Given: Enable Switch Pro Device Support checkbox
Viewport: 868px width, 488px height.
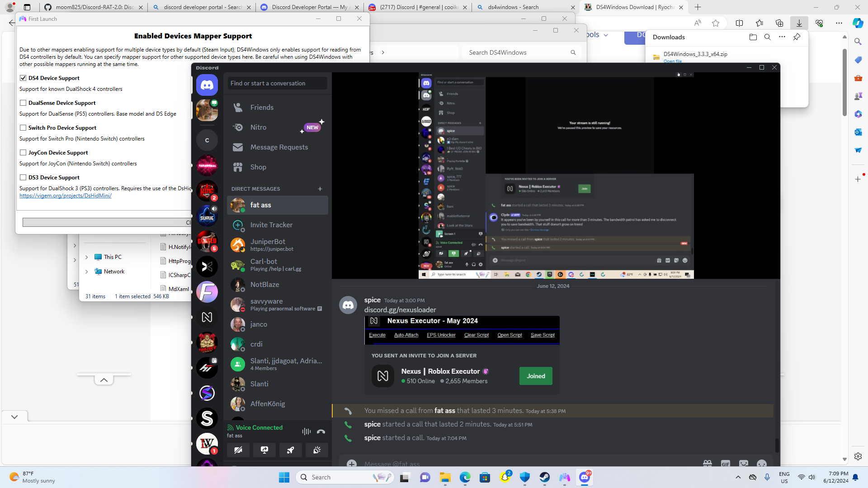Looking at the screenshot, I should [23, 128].
